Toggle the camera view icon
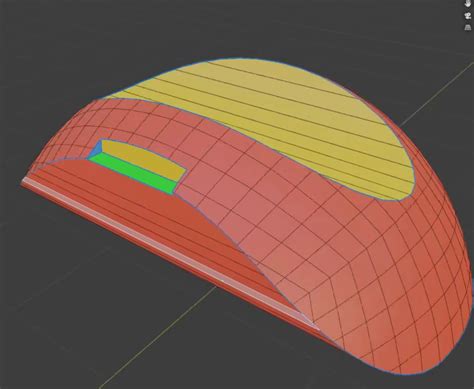474x389 pixels. [468, 16]
